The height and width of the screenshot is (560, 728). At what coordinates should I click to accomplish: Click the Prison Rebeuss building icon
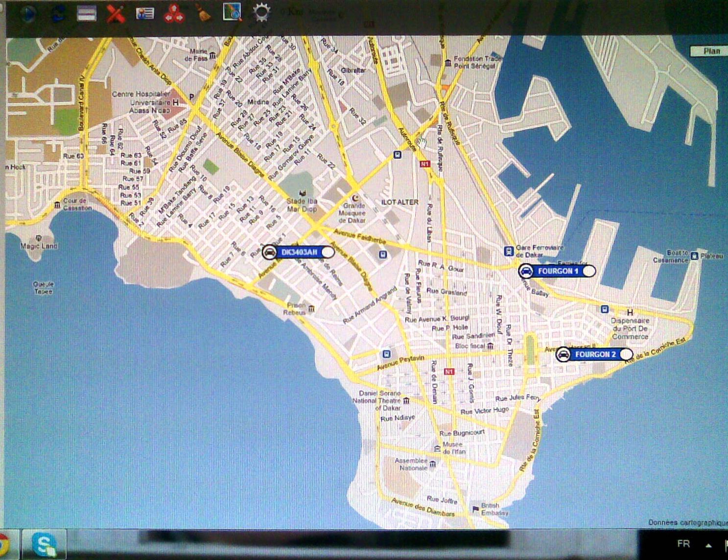(311, 308)
